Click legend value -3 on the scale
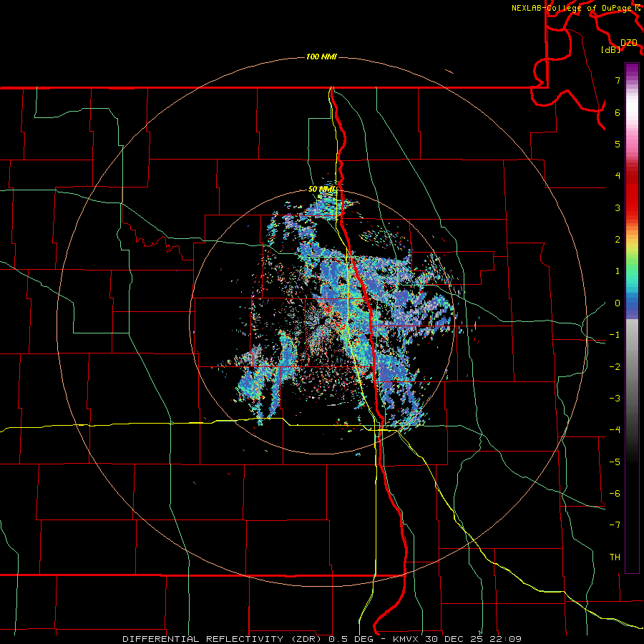 click(x=615, y=399)
